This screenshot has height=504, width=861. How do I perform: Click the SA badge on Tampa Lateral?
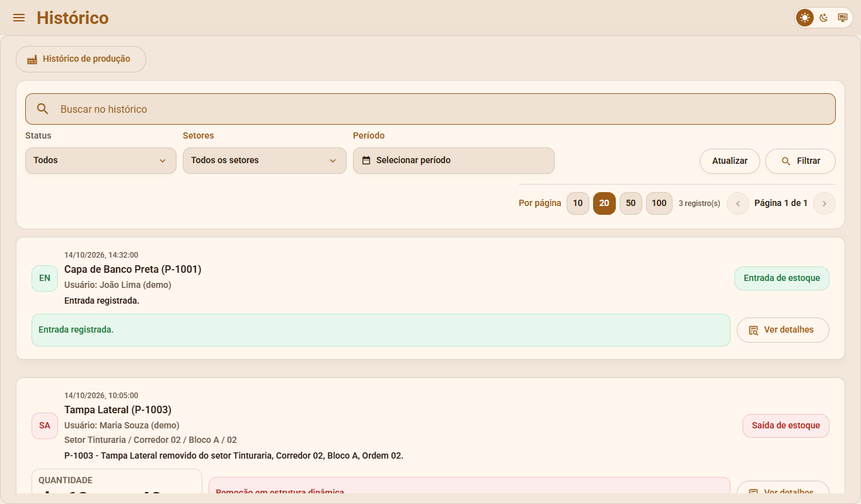click(45, 426)
